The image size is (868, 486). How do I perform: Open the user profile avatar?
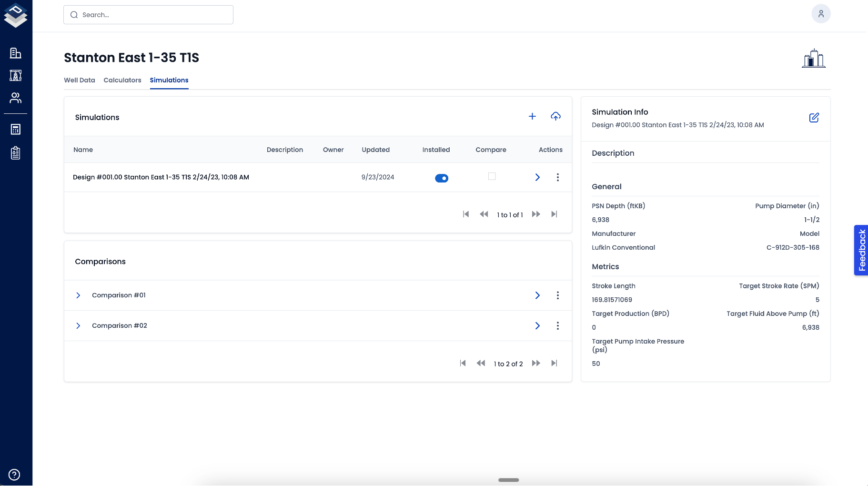(x=821, y=13)
